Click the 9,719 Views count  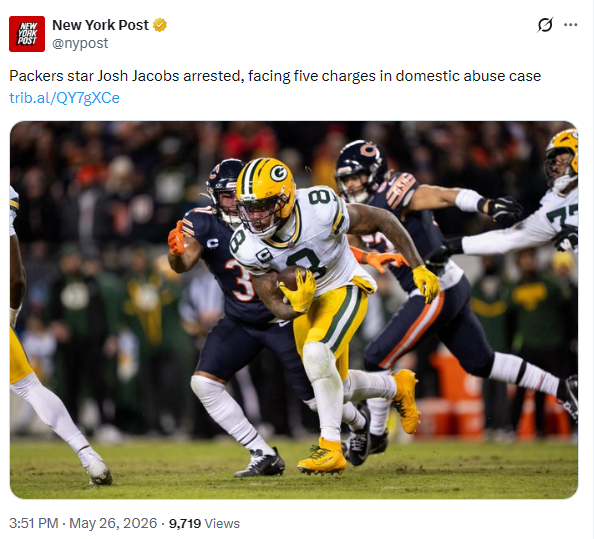(x=204, y=523)
